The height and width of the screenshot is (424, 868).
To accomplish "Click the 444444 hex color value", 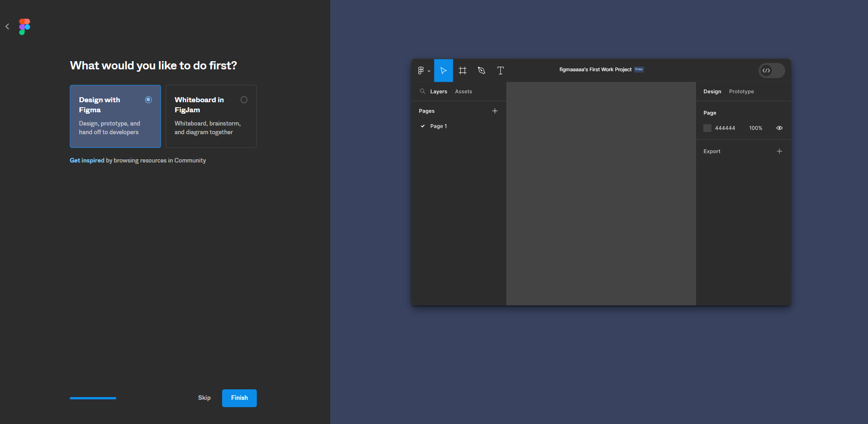I will 725,128.
